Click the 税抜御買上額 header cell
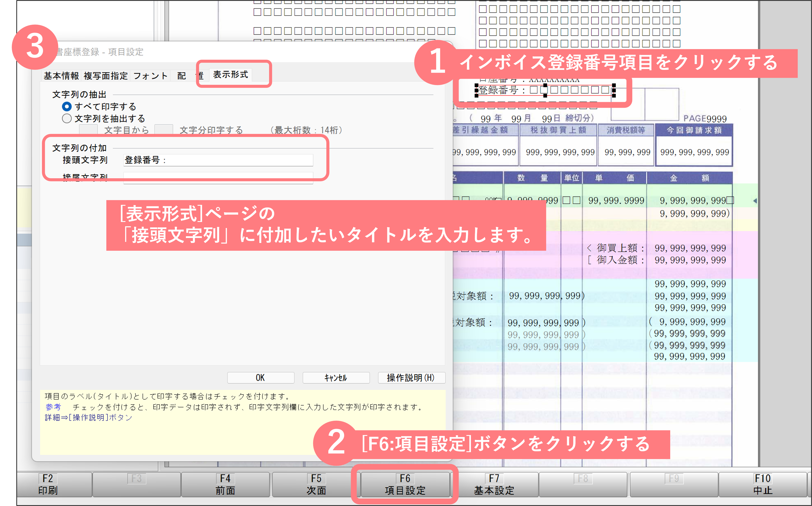This screenshot has width=812, height=506. 558,130
